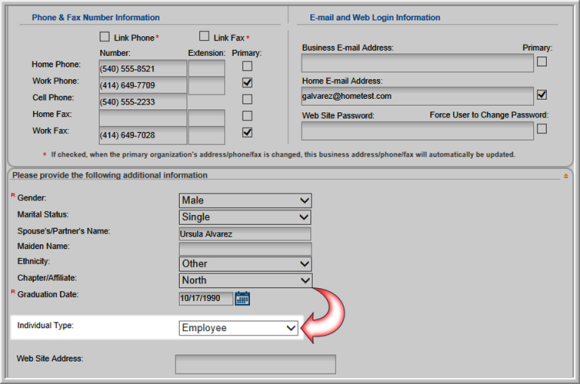Viewport: 580px width, 384px height.
Task: Open the Ethnicity dropdown
Action: click(x=245, y=264)
